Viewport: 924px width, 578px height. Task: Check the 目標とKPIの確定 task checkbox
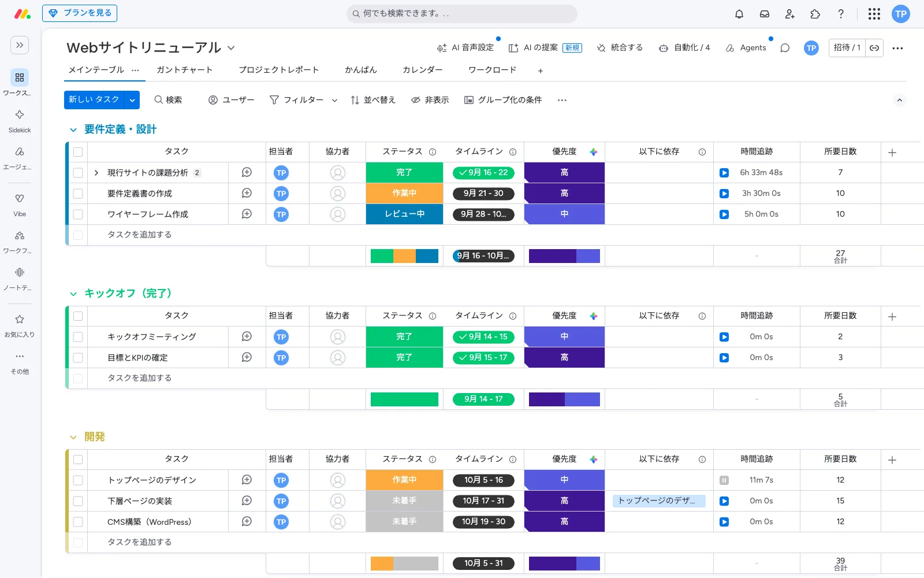[x=78, y=358]
